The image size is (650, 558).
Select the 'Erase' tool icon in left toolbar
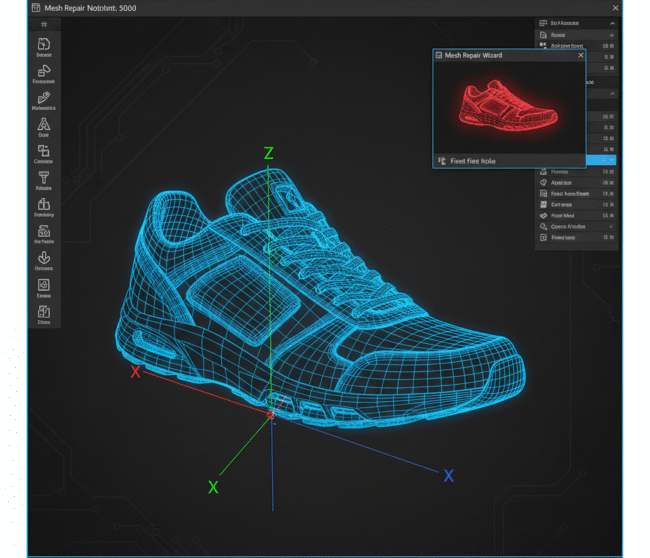(44, 285)
